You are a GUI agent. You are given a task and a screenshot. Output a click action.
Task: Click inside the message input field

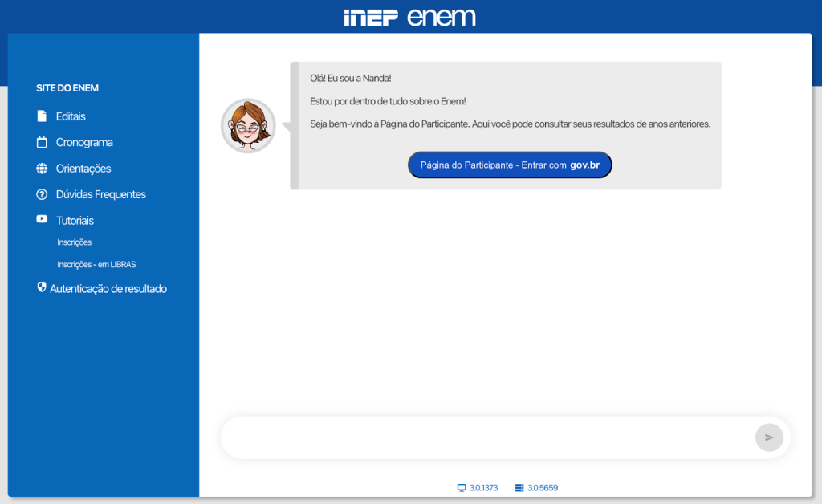482,437
